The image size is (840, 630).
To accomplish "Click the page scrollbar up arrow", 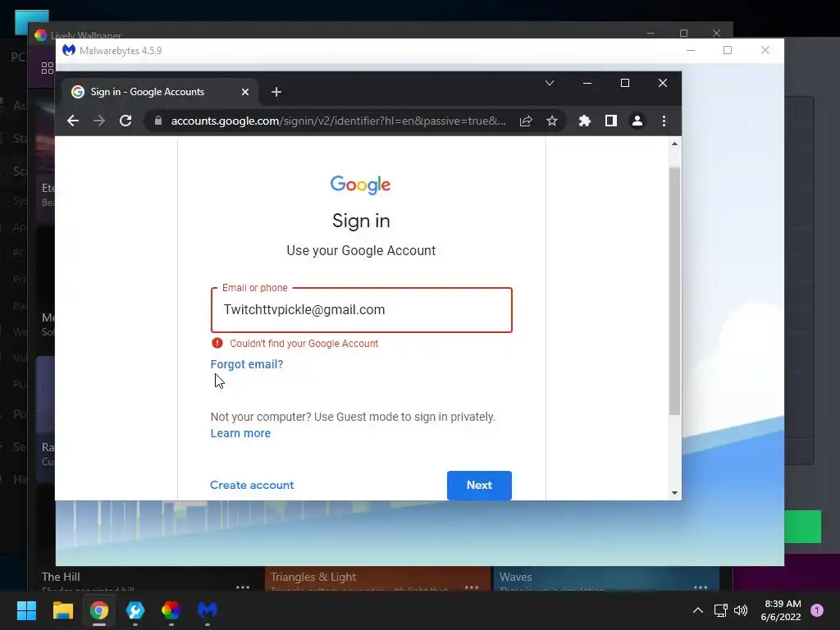I will [674, 144].
